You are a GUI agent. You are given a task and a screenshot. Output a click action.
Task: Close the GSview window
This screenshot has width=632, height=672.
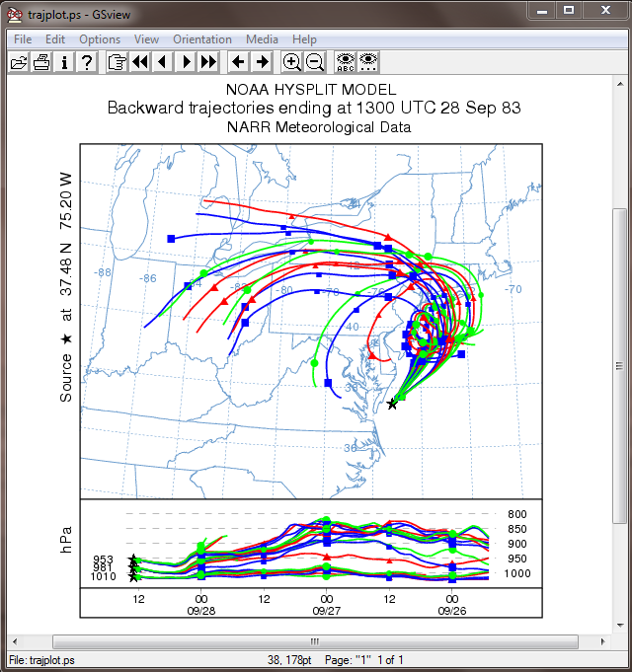coord(605,11)
